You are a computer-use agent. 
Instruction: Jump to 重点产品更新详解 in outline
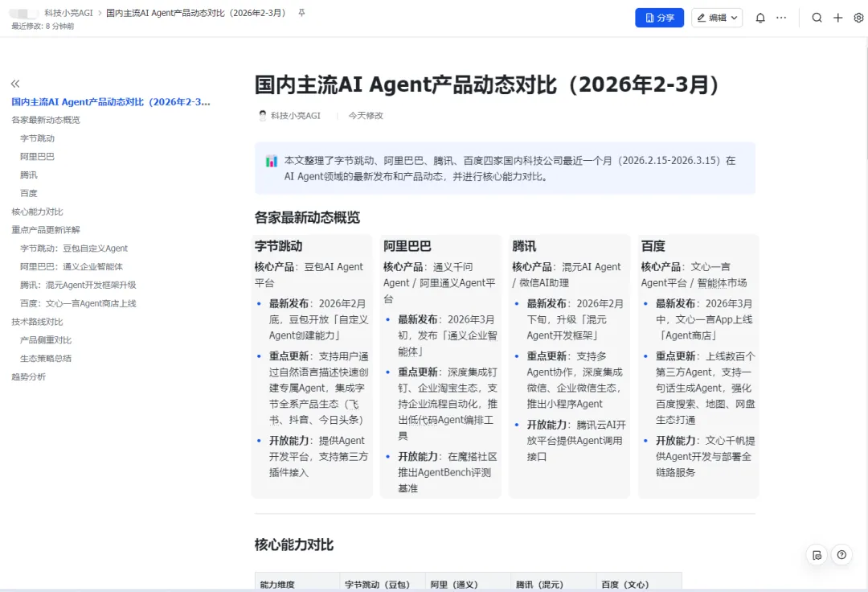pos(46,230)
